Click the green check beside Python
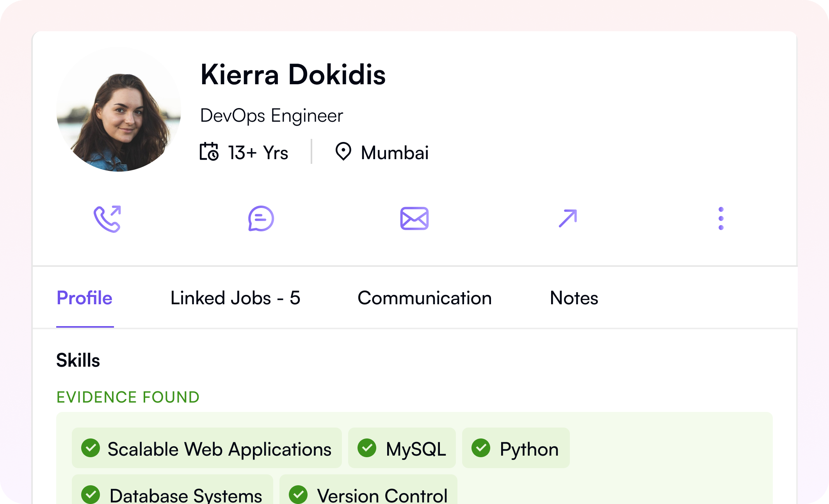Screen dimensions: 829x504 click(480, 448)
